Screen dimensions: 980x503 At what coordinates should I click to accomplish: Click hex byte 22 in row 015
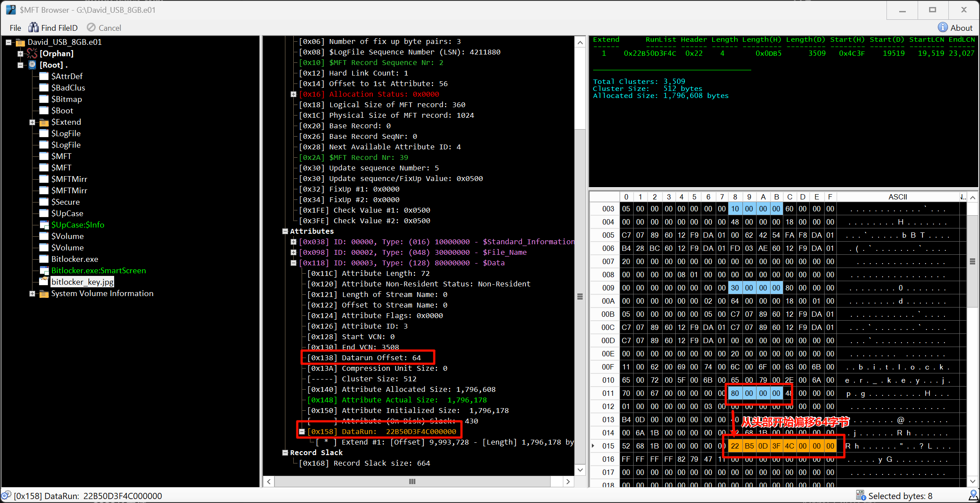(735, 446)
